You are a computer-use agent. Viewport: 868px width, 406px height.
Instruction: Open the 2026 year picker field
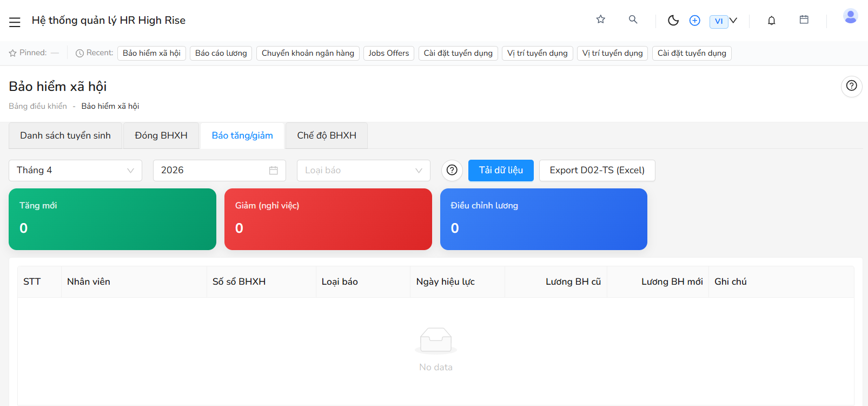pyautogui.click(x=220, y=171)
